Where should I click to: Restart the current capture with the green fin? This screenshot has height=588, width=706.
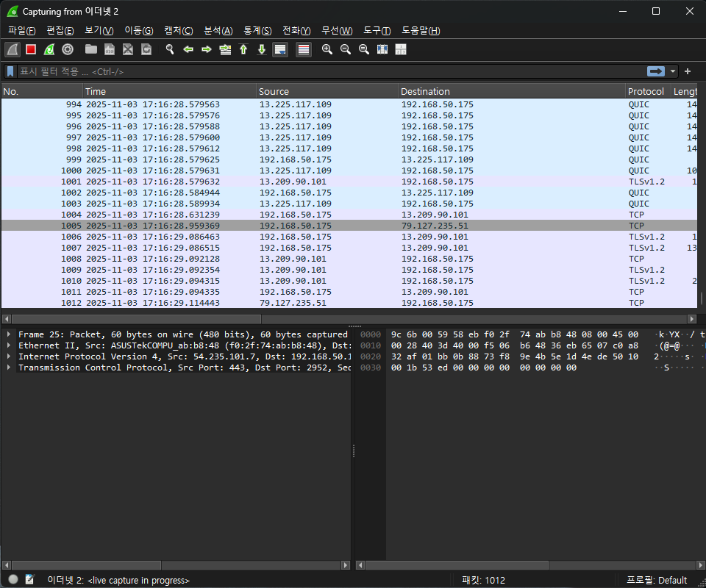coord(49,49)
